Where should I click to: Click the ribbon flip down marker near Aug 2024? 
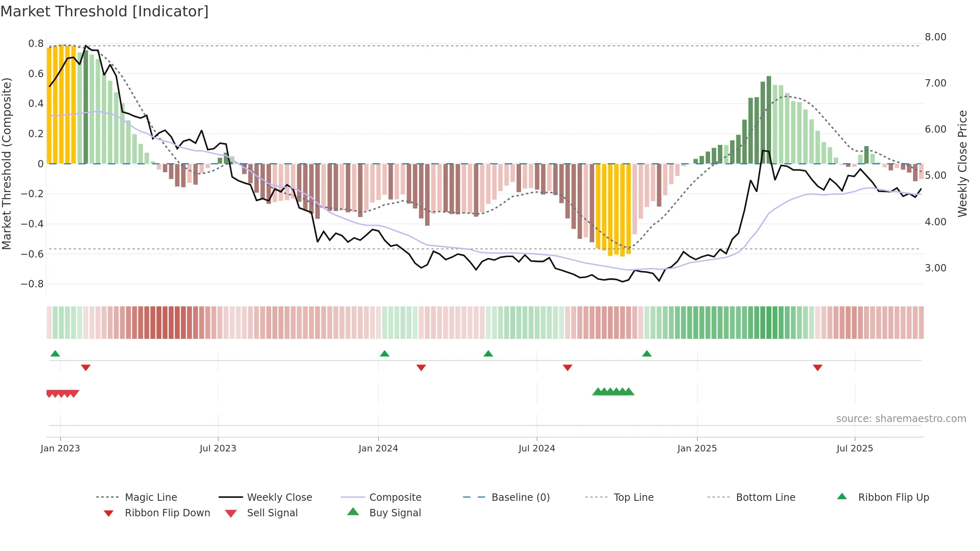click(x=568, y=368)
